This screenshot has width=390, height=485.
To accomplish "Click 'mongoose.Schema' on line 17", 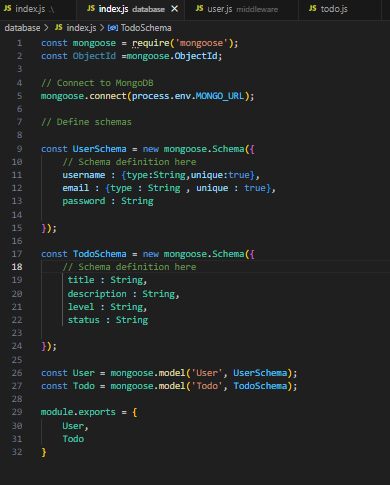I will click(204, 254).
